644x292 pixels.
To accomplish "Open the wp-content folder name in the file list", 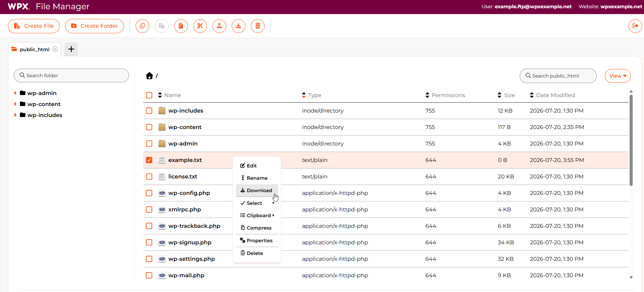I will [185, 127].
